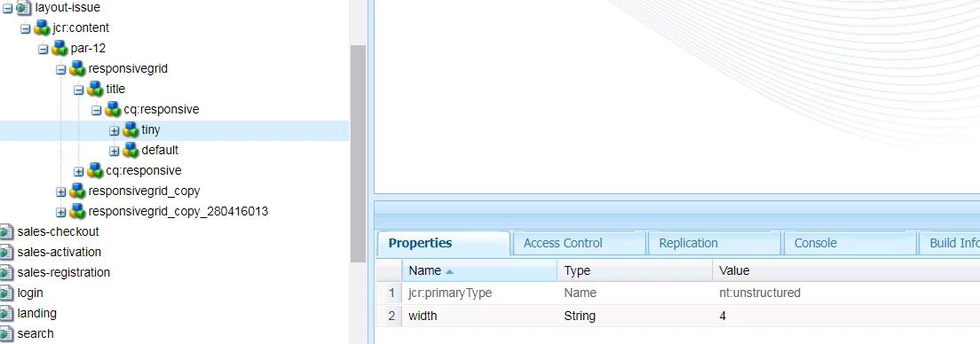This screenshot has height=344, width=980.
Task: Sort by the Name column header
Action: (479, 271)
